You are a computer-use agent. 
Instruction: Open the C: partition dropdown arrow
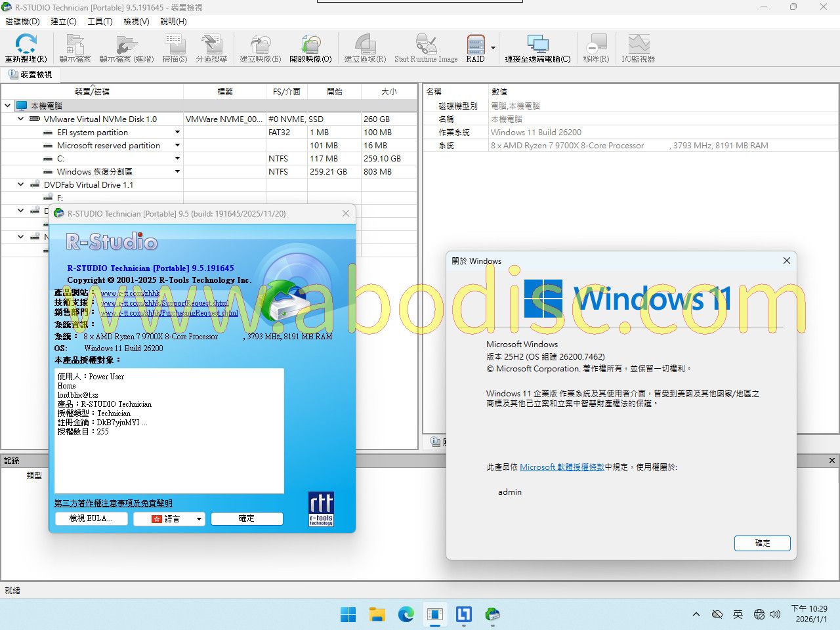point(177,159)
